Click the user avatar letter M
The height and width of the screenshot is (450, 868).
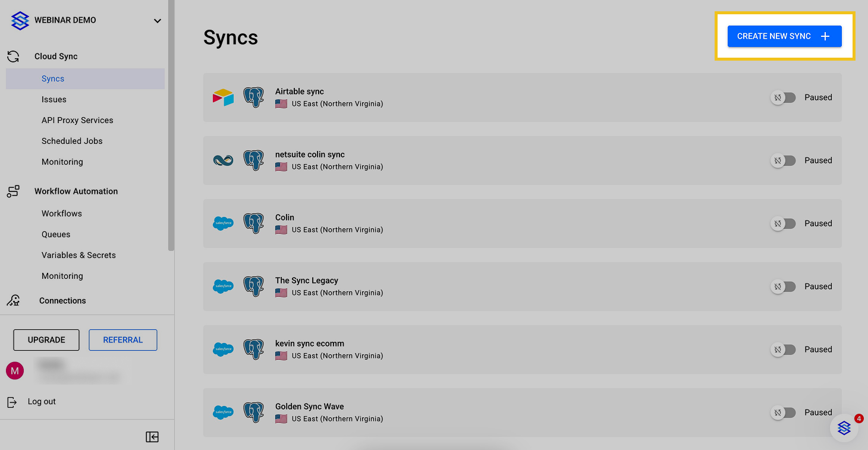(15, 371)
